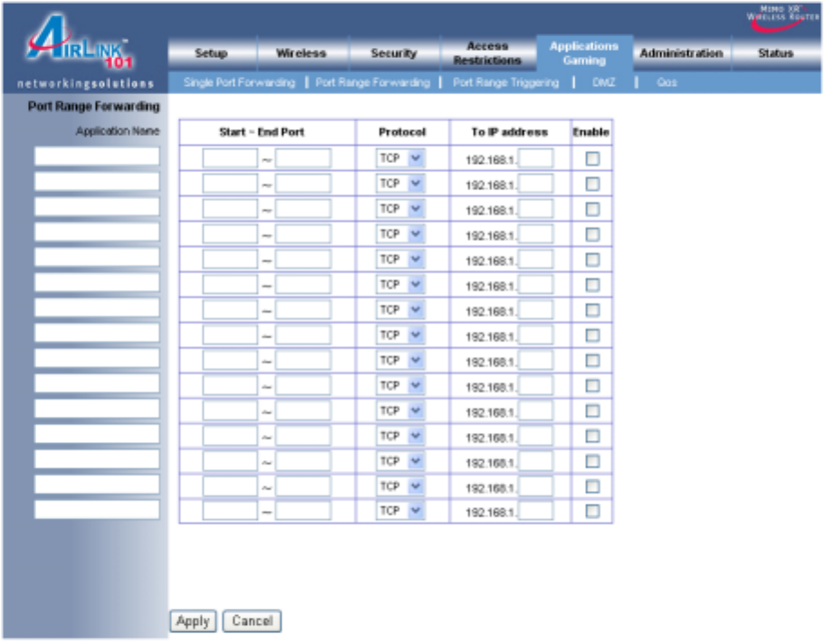Screen dimensions: 825x644
Task: Click the Start - End Port column header
Action: click(x=262, y=132)
